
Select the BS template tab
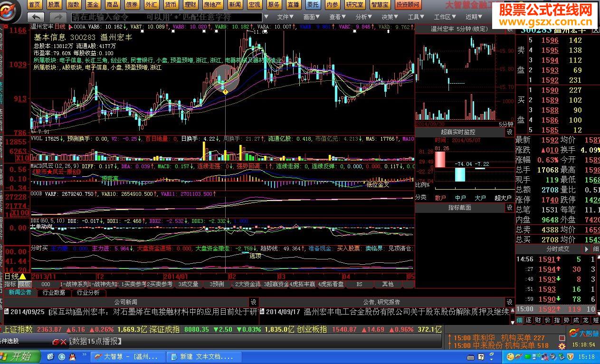point(359,284)
